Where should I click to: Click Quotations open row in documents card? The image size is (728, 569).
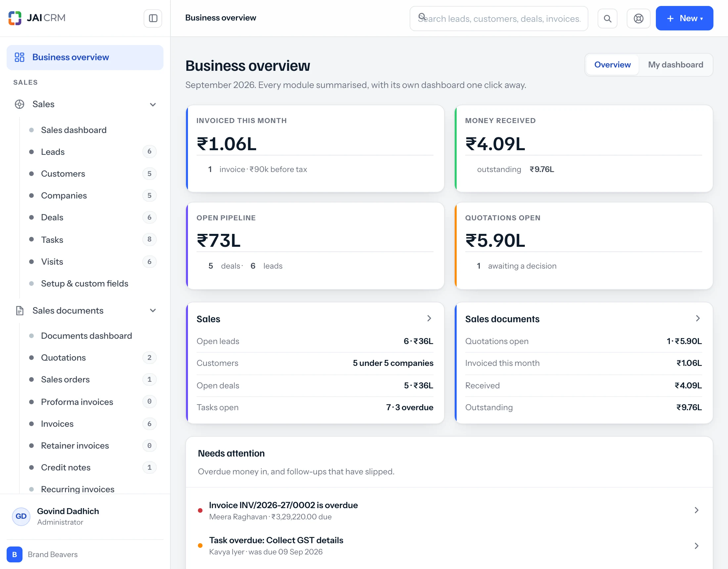pos(584,341)
